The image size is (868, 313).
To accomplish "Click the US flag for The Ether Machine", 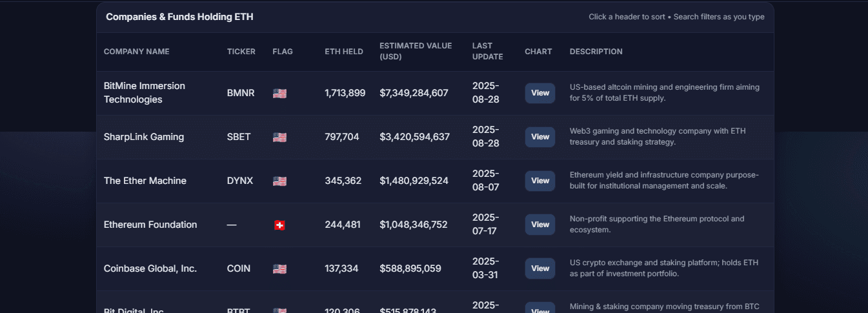I will [279, 181].
